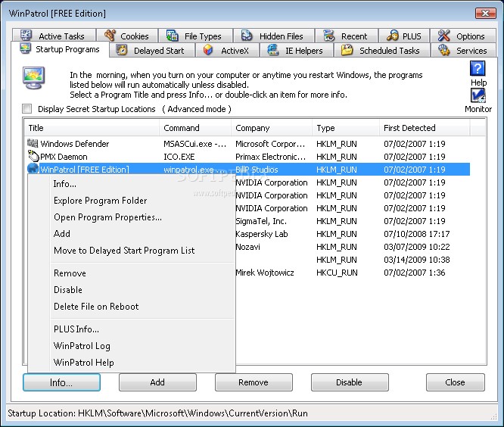
Task: Select Delete File on Reboot menu item
Action: 96,307
